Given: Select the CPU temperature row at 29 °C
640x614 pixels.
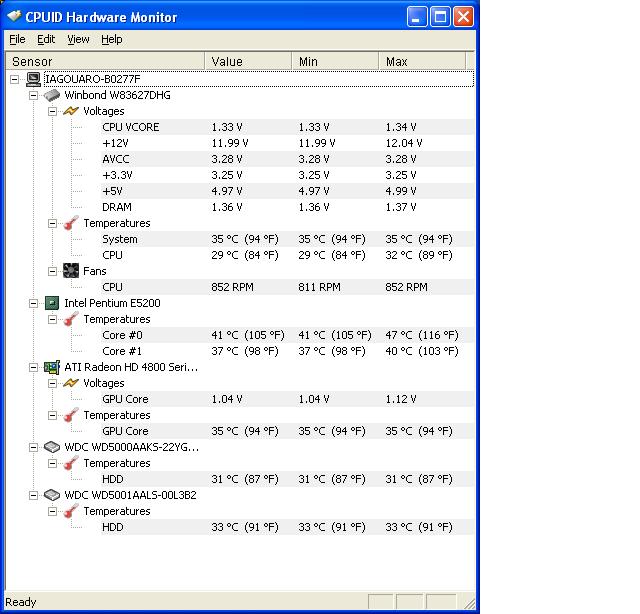Looking at the screenshot, I should click(287, 255).
